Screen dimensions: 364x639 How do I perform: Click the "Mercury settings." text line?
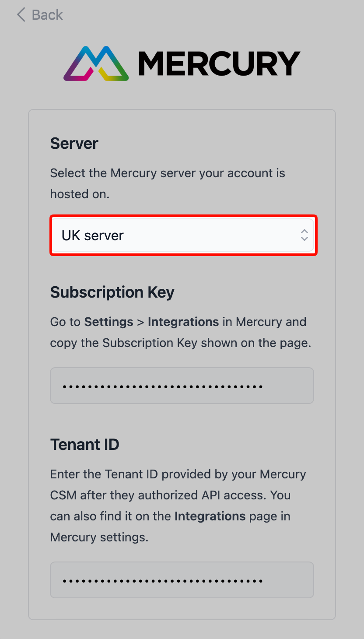[99, 537]
